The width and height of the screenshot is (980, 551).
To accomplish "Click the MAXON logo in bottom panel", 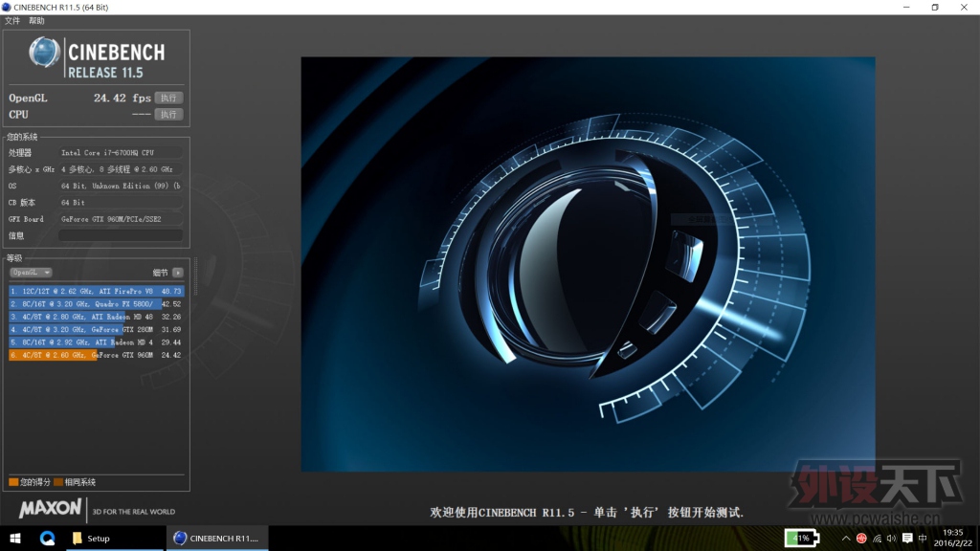I will pos(50,509).
